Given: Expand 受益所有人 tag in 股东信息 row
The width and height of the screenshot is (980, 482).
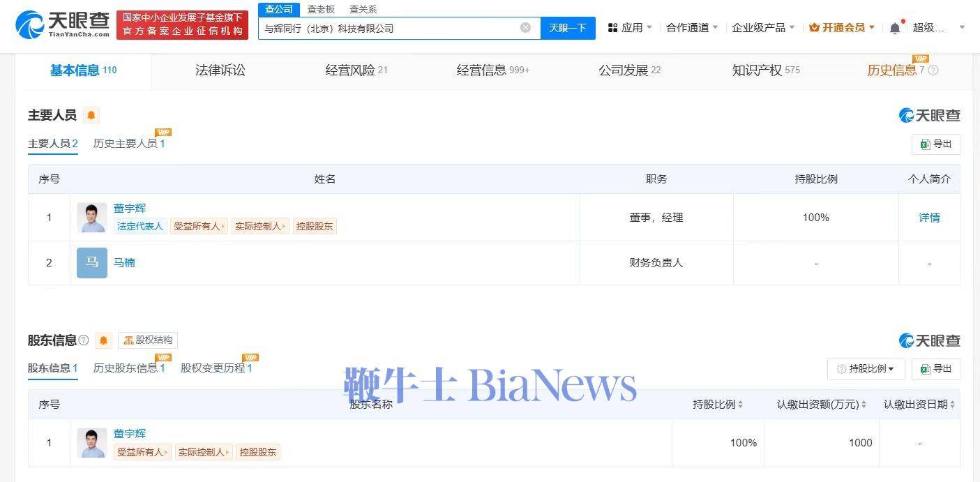Looking at the screenshot, I should tap(142, 452).
